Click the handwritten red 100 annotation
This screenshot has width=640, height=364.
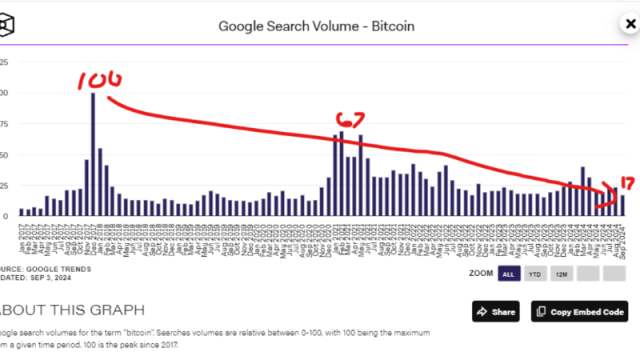(x=100, y=80)
